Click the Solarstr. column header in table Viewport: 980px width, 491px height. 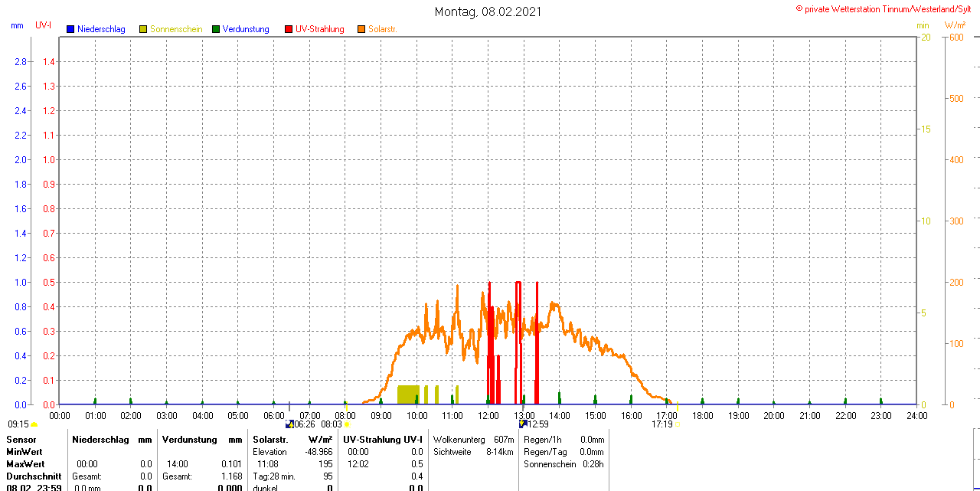click(269, 440)
